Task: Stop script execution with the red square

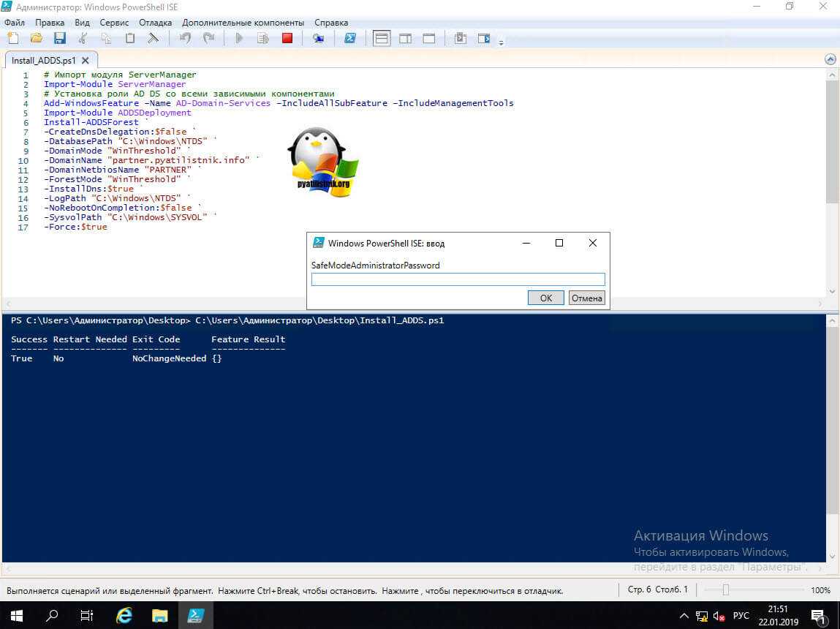Action: 287,39
